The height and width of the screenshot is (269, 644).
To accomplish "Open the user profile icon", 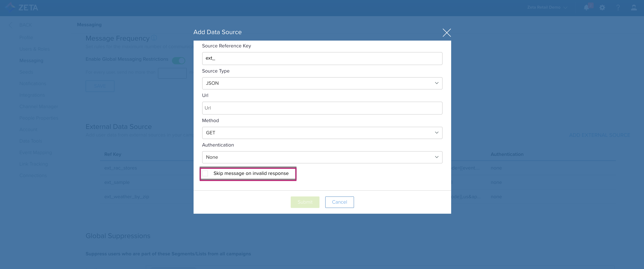I will 634,8.
